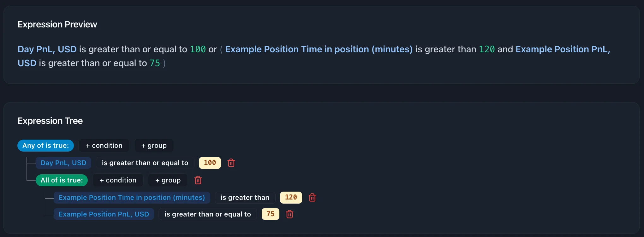644x237 pixels.
Task: Add condition inside the 'All of' group
Action: [118, 180]
